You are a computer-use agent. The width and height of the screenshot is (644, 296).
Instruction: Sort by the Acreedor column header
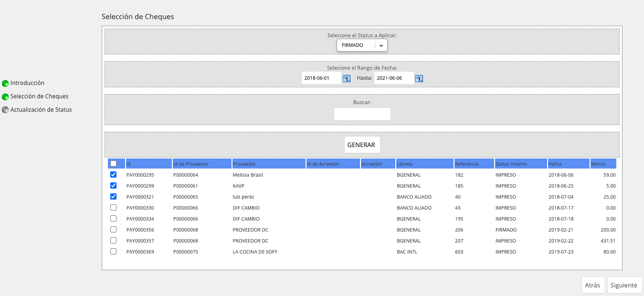pyautogui.click(x=378, y=164)
